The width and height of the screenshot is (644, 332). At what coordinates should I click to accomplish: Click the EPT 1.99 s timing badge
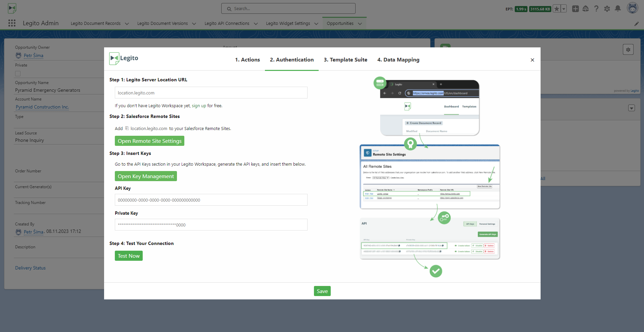pyautogui.click(x=521, y=9)
